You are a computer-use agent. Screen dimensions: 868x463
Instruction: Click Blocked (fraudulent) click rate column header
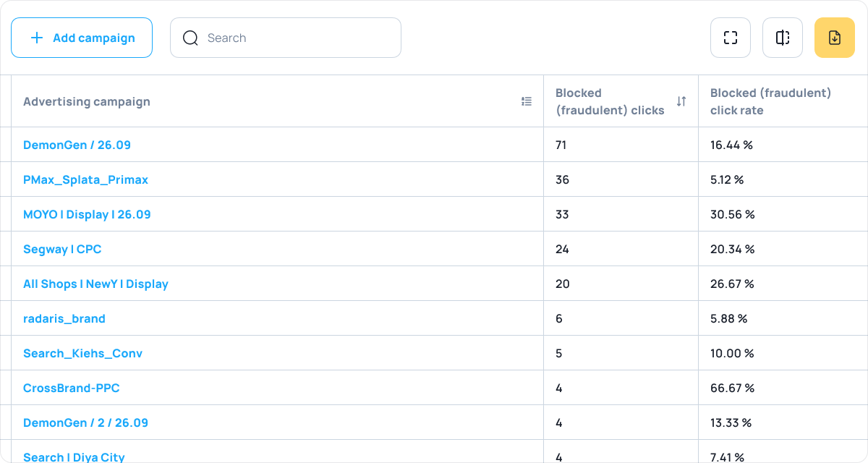point(770,101)
